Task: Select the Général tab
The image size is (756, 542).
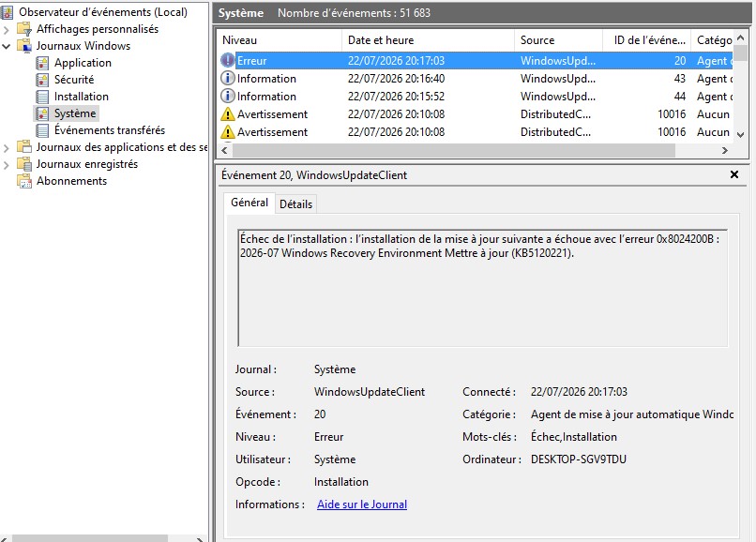Action: 249,203
